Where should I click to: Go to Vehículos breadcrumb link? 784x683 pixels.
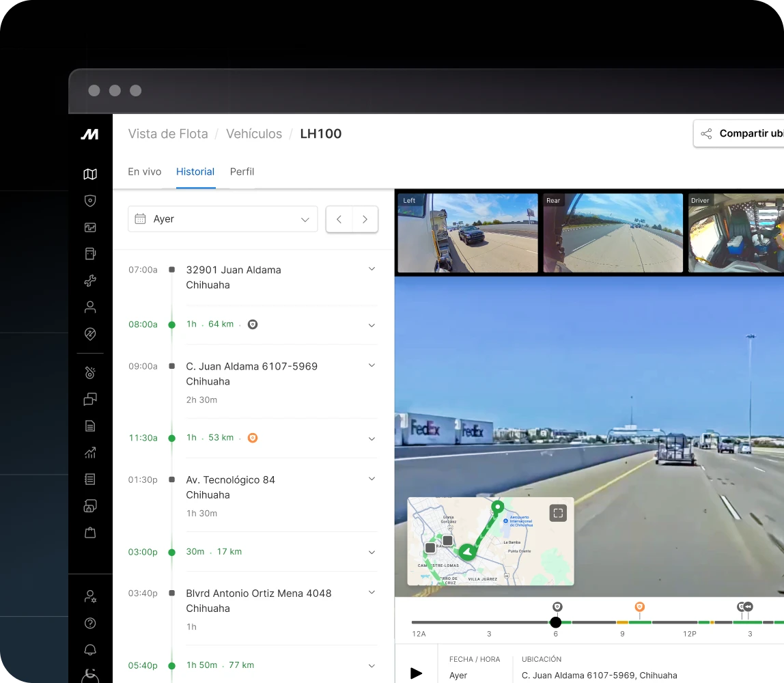tap(254, 134)
